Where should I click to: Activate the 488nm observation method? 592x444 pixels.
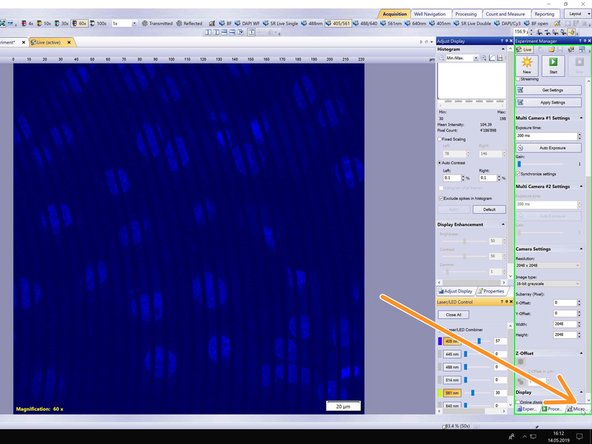click(312, 23)
